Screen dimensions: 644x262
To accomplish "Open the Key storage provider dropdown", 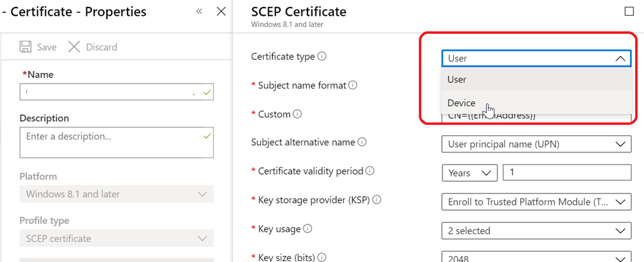I will point(536,202).
